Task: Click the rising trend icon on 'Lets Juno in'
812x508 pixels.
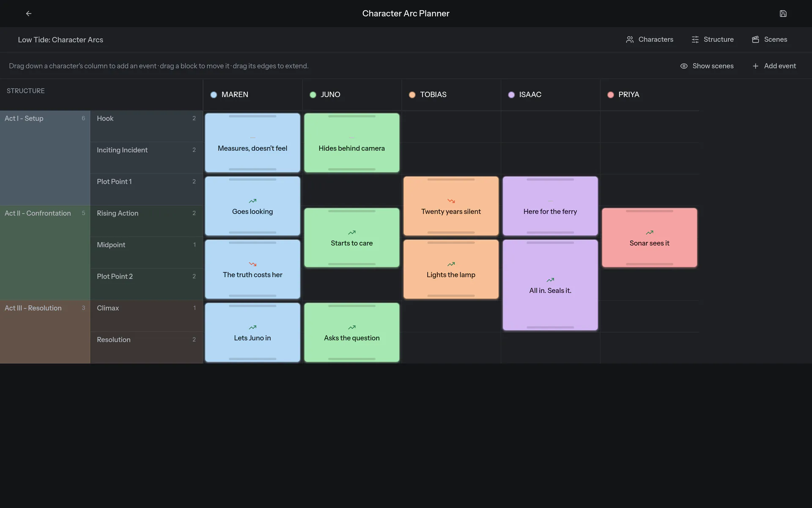Action: click(252, 327)
